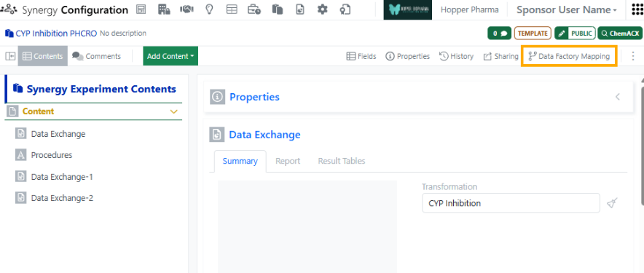Click the Properties panel info icon
644x273 pixels.
(x=217, y=97)
